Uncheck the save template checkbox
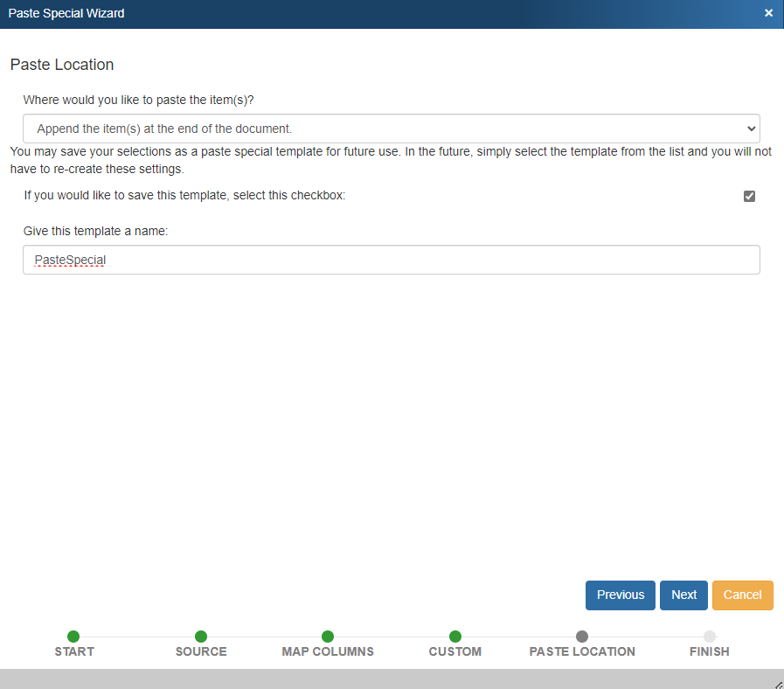784x689 pixels. (x=749, y=196)
